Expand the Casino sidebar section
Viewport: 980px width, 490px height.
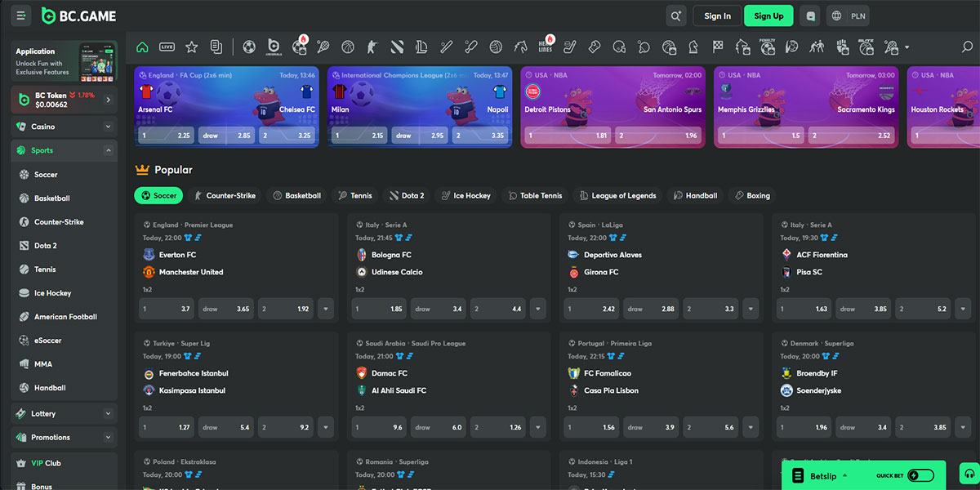tap(108, 127)
